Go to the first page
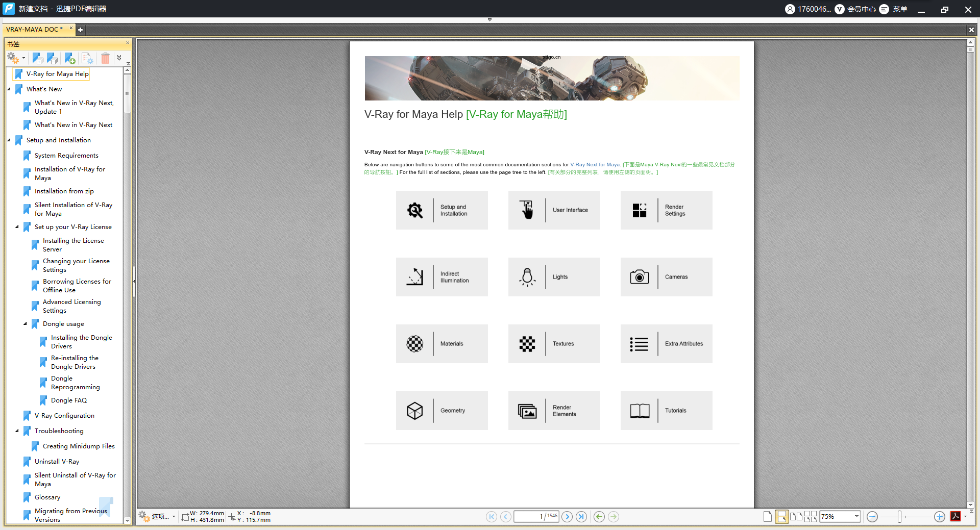This screenshot has width=980, height=530. coord(492,517)
